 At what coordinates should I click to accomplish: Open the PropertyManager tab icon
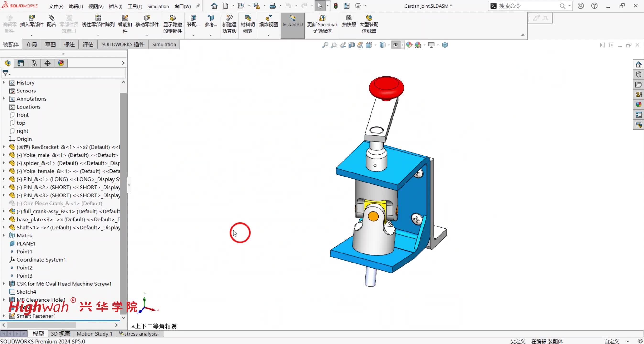21,63
